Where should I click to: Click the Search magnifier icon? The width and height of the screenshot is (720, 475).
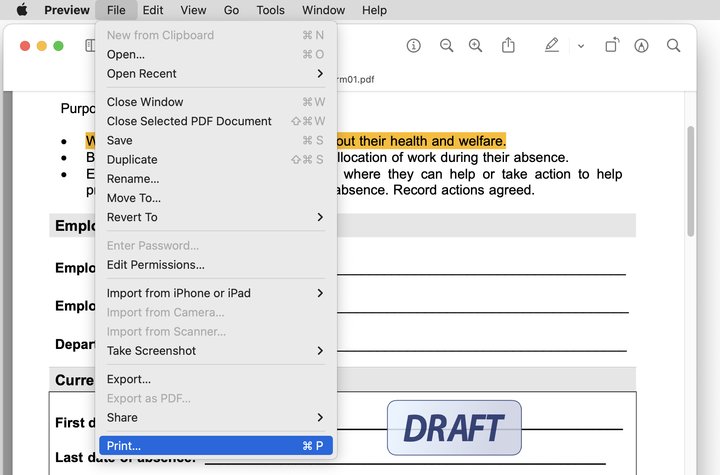[674, 46]
